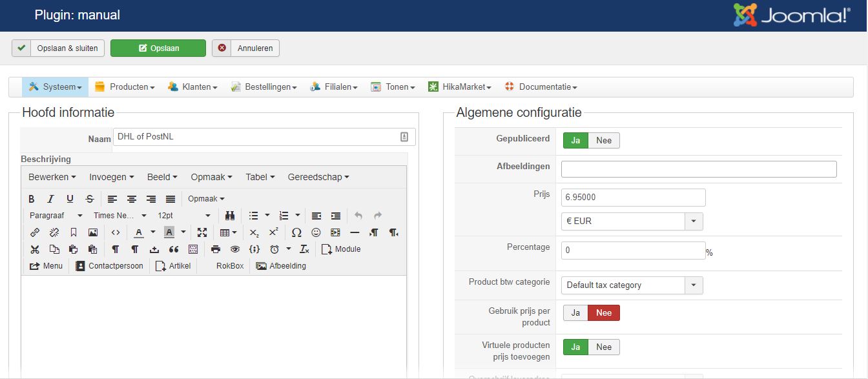
Task: Open the Product btw categorie dropdown
Action: (694, 285)
